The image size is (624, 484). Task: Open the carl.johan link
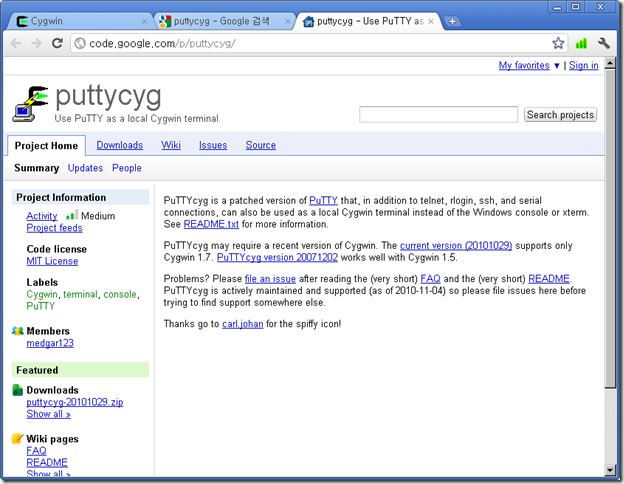click(x=243, y=324)
